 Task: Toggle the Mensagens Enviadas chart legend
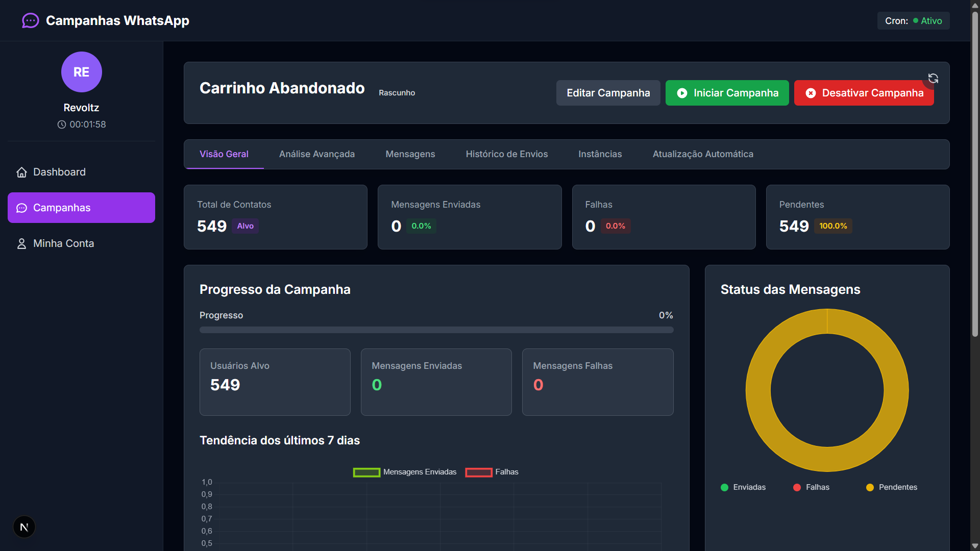(x=405, y=472)
